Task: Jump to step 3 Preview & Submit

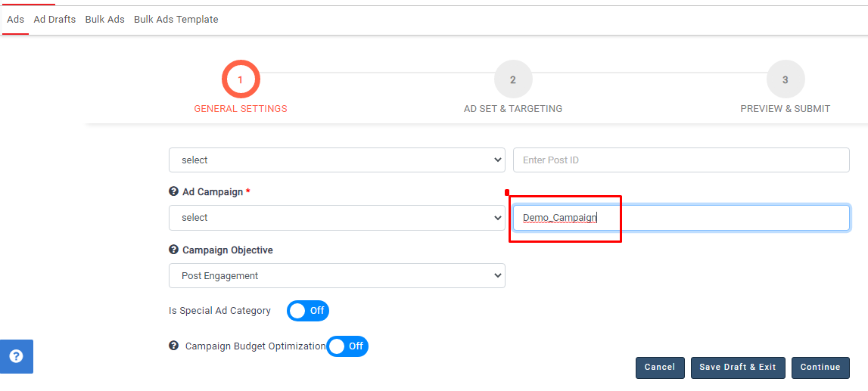Action: pyautogui.click(x=785, y=79)
